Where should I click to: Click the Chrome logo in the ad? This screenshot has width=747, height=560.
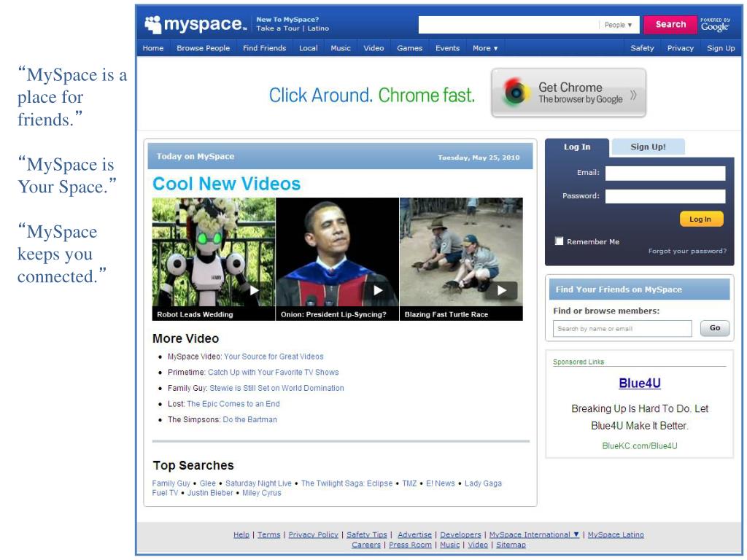click(516, 93)
